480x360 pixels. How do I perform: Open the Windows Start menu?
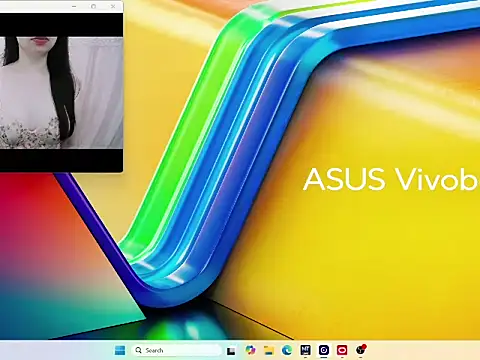pyautogui.click(x=120, y=350)
